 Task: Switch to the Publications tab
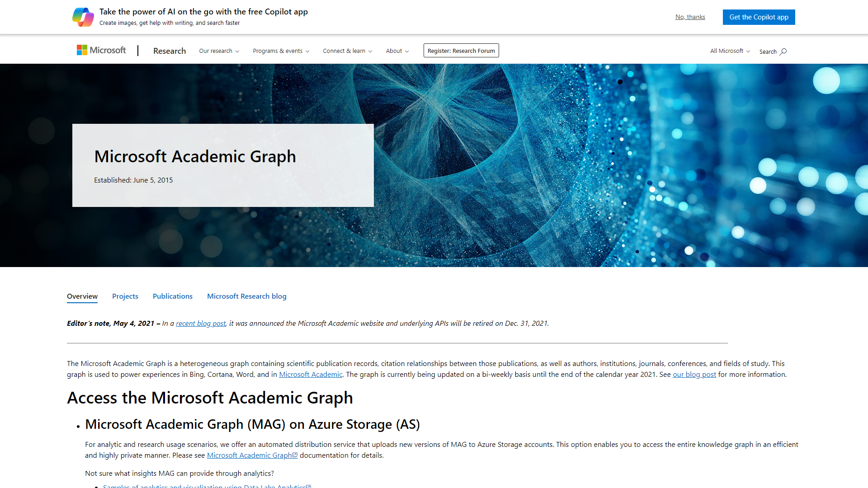tap(172, 296)
